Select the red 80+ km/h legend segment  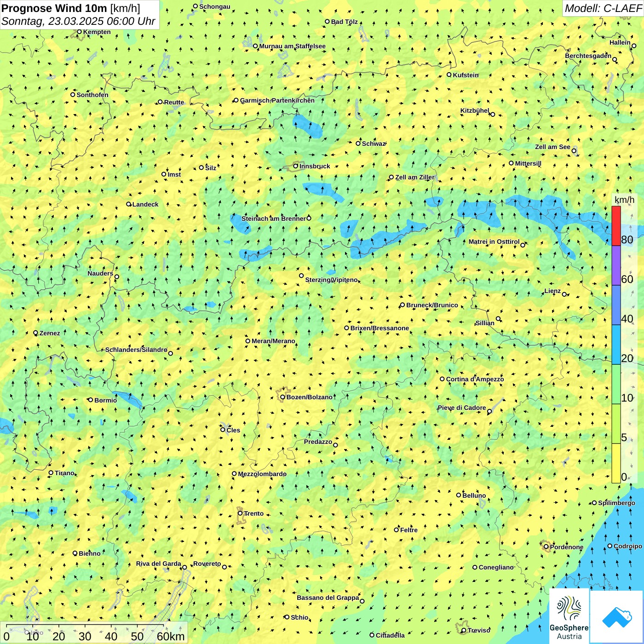616,226
